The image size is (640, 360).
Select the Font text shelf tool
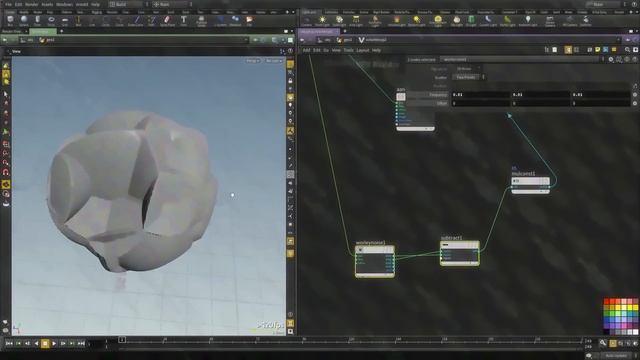(x=184, y=20)
